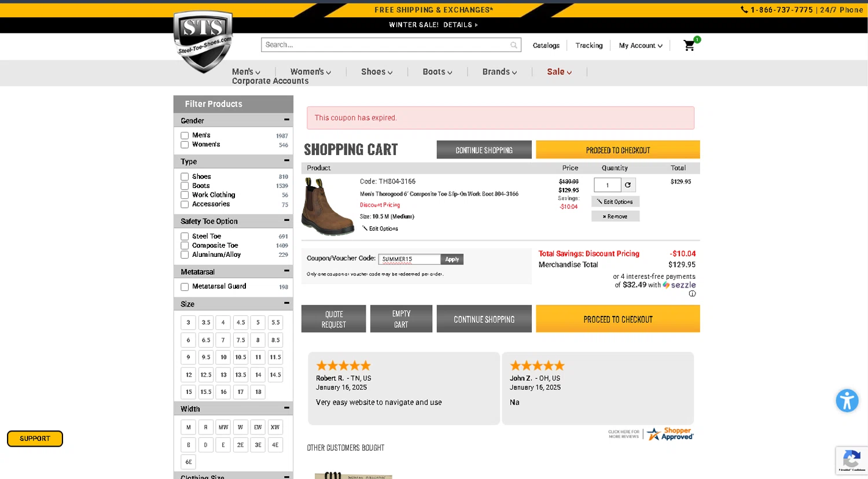Click the Sezzle info icon

[x=692, y=294]
